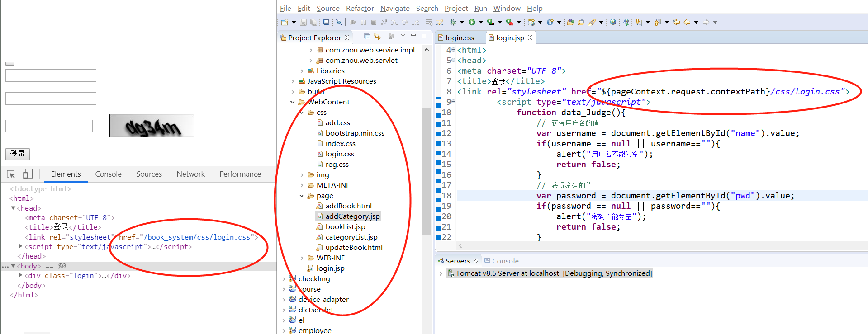This screenshot has width=868, height=334.
Task: Open the Refactor menu
Action: [360, 8]
